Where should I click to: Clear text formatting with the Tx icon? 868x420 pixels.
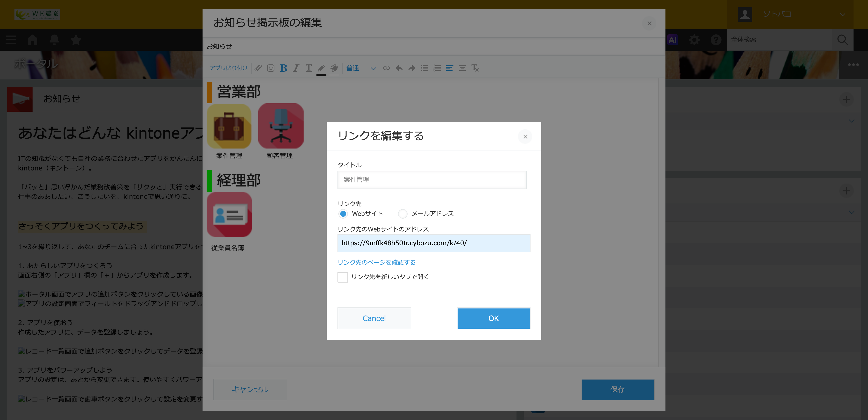click(x=475, y=68)
